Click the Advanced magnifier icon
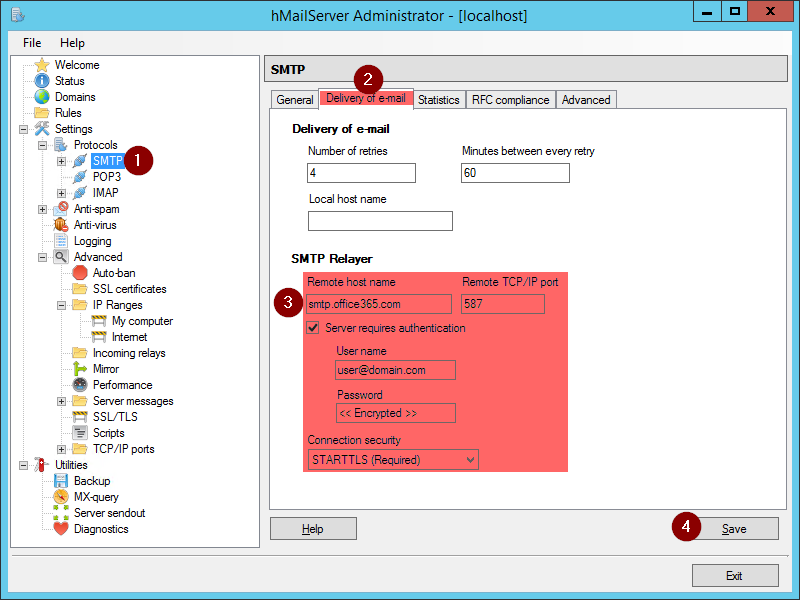The image size is (800, 600). (x=61, y=257)
